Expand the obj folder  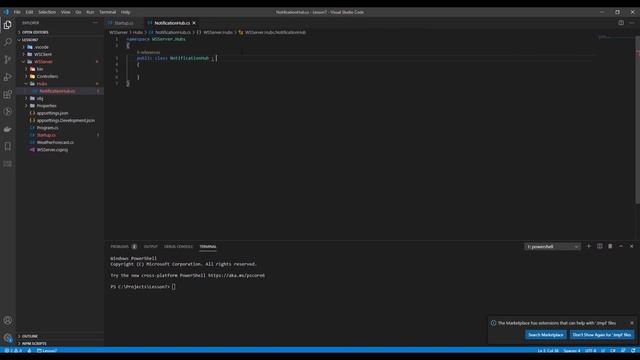(40, 98)
